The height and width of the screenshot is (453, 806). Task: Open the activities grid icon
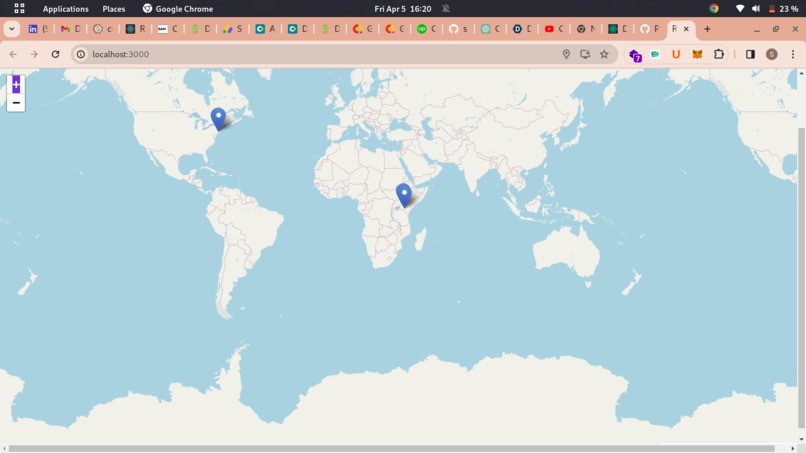[x=19, y=8]
